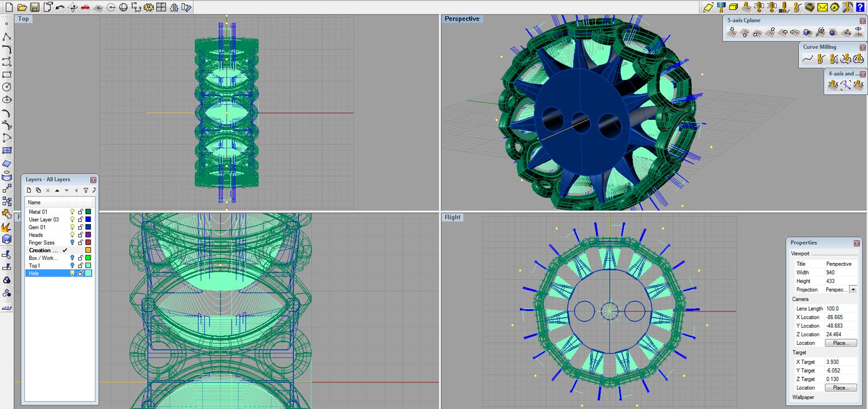Click the Right viewport title label

[x=452, y=217]
